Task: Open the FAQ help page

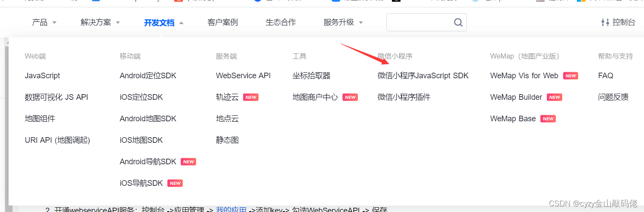Action: (x=606, y=76)
